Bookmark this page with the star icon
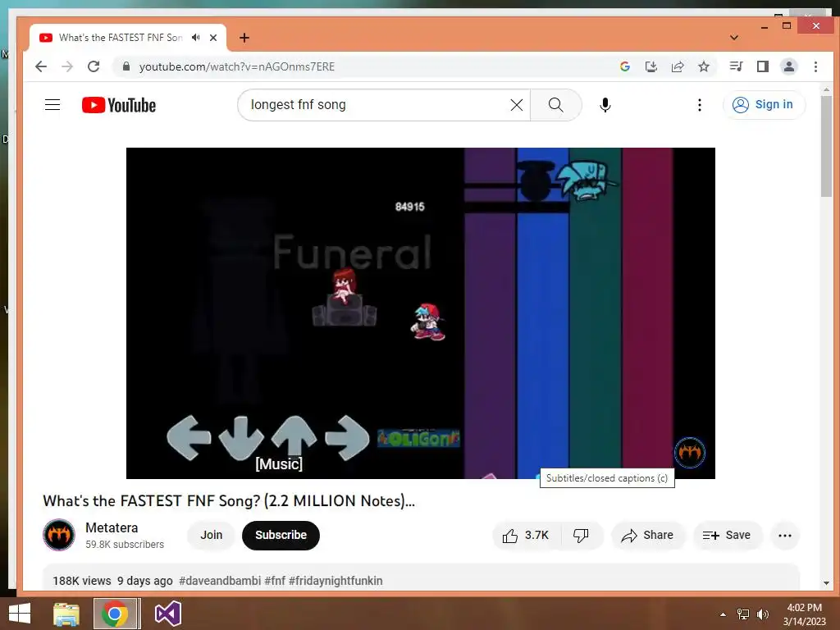Viewport: 840px width, 630px height. tap(704, 66)
